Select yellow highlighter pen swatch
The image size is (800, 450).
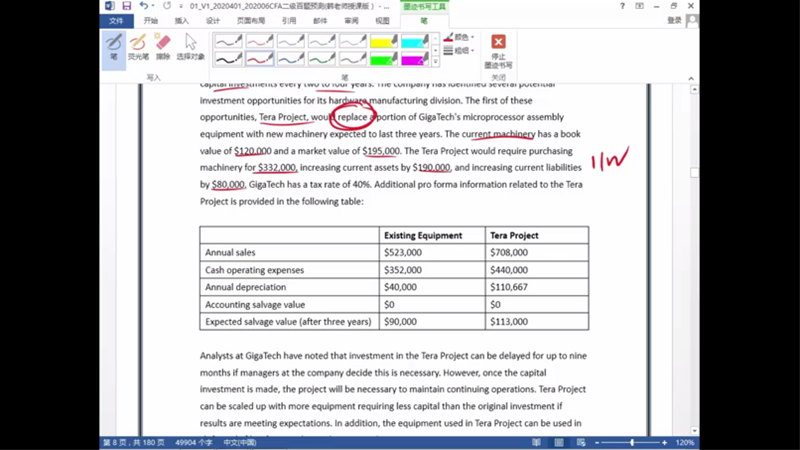coord(384,41)
